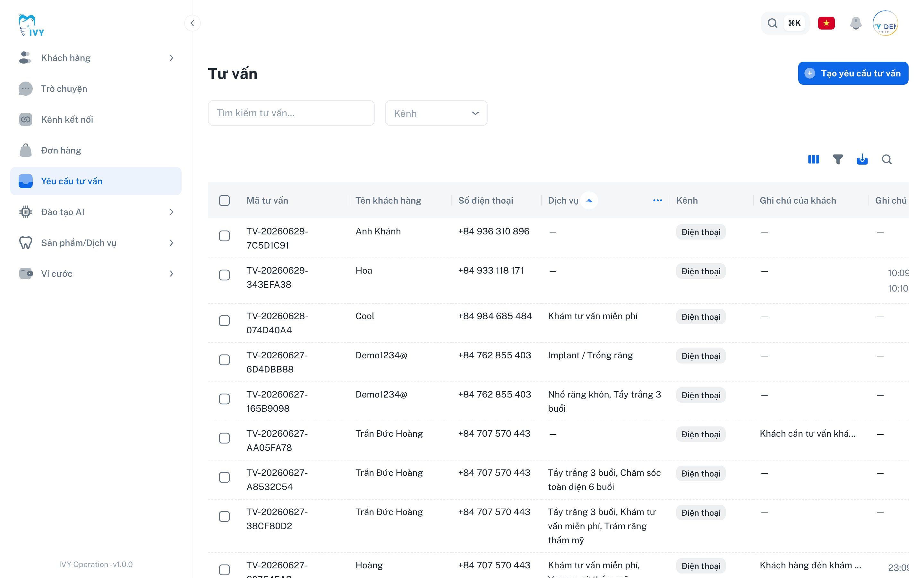Screen dimensions: 924x578
Task: Switch language using the Vietnam flag icon
Action: coord(826,23)
